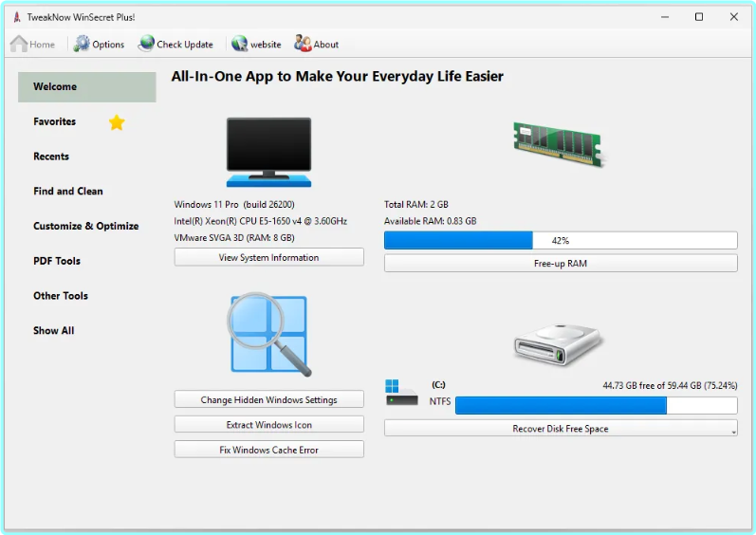Click the yellow Favorites star icon
This screenshot has height=535, width=756.
(x=117, y=122)
